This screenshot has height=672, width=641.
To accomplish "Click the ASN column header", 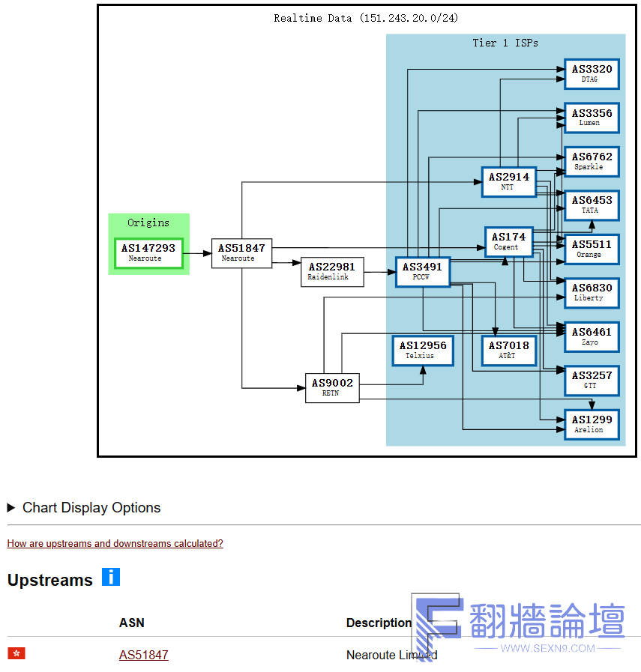I will pyautogui.click(x=131, y=623).
